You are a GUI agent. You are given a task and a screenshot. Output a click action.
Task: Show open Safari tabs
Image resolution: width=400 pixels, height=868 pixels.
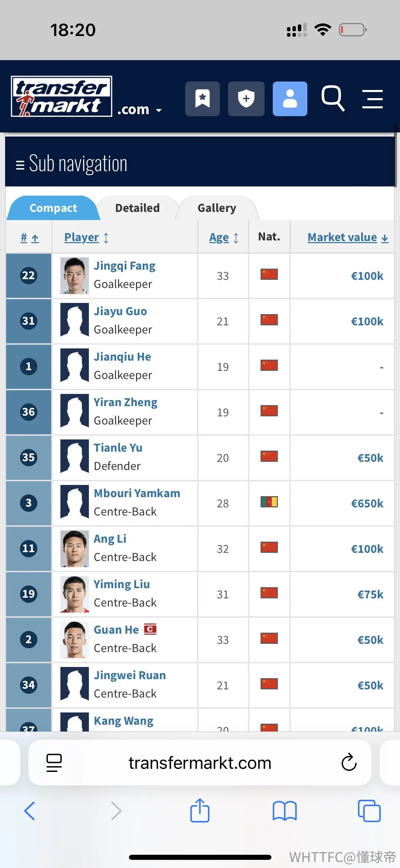369,811
